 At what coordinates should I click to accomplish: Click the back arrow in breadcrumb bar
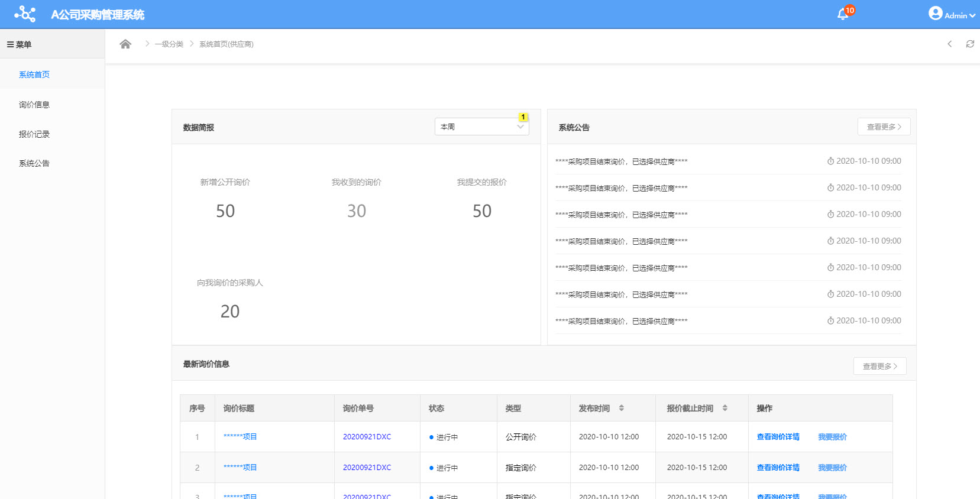pos(950,44)
